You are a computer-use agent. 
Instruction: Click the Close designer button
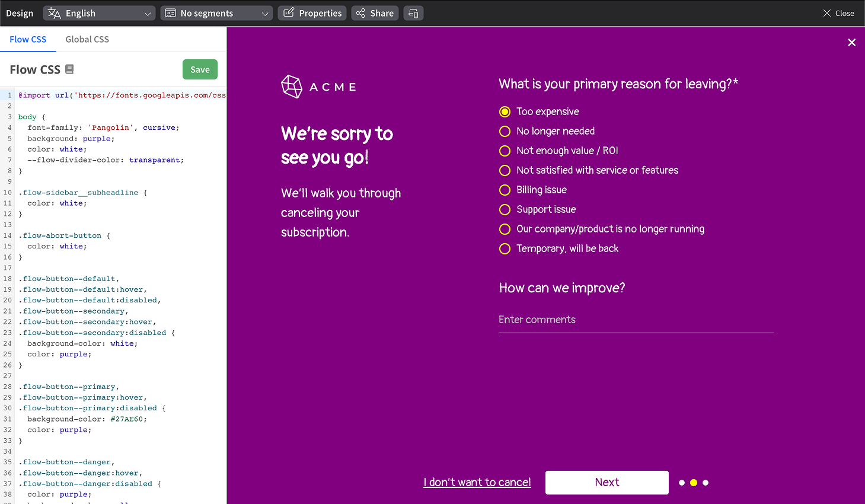pyautogui.click(x=838, y=13)
